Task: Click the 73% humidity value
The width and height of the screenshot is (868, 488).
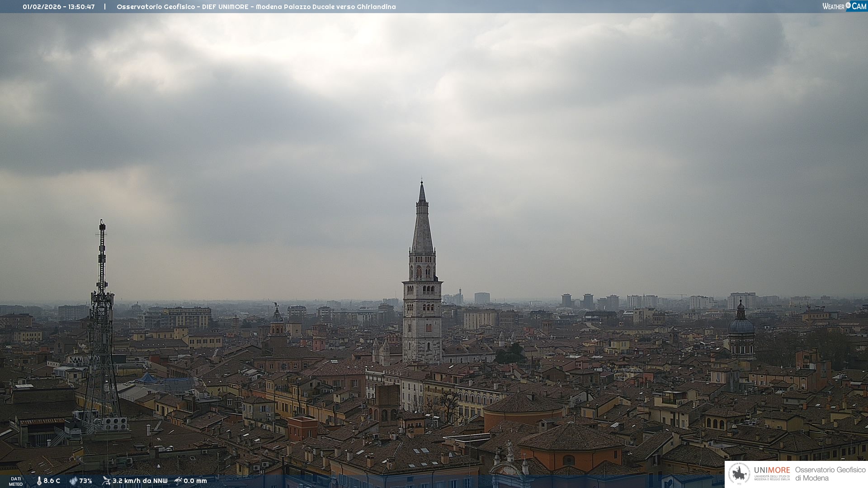Action: (85, 481)
